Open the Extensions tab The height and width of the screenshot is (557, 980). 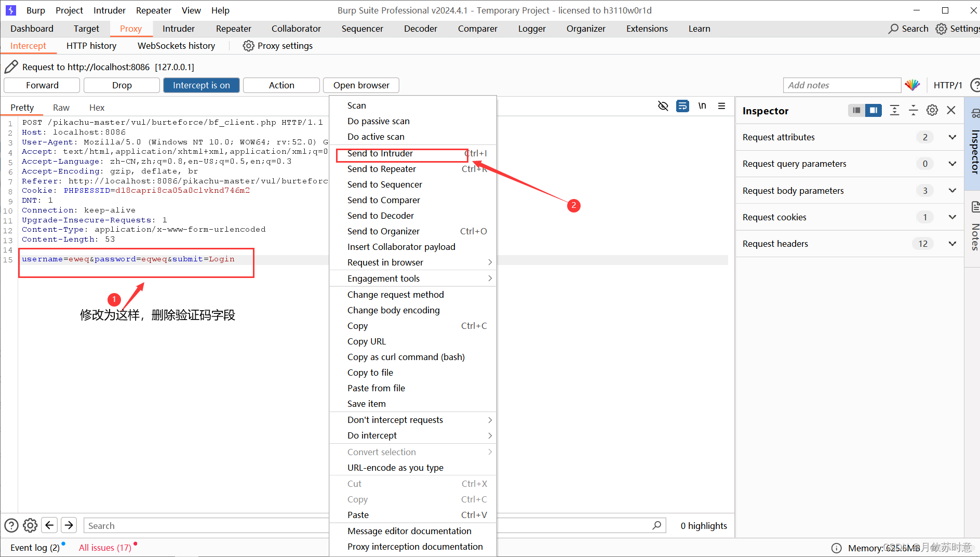[647, 29]
